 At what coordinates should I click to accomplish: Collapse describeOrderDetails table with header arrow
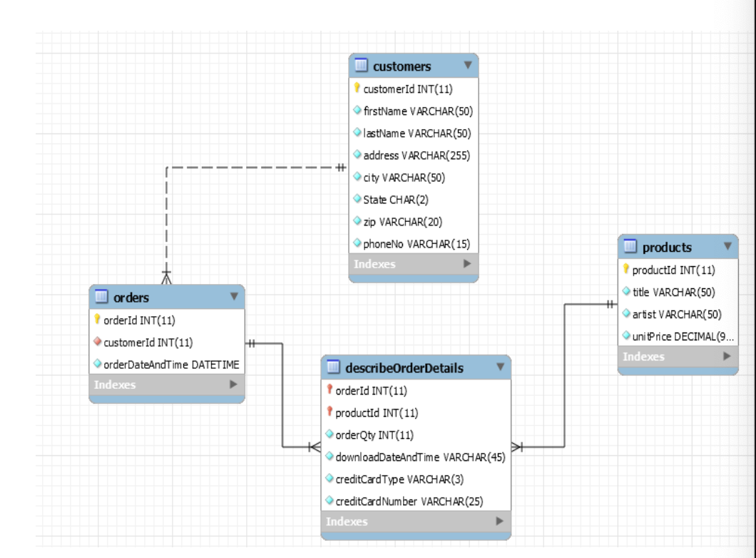[x=501, y=367]
